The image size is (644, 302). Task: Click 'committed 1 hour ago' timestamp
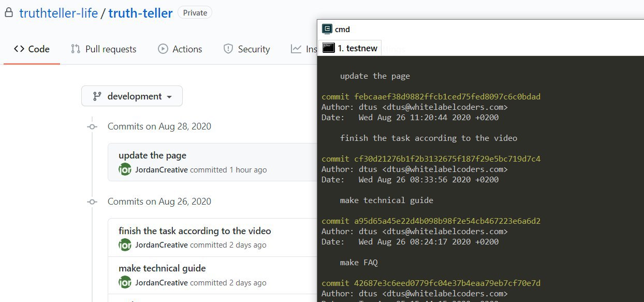(228, 170)
